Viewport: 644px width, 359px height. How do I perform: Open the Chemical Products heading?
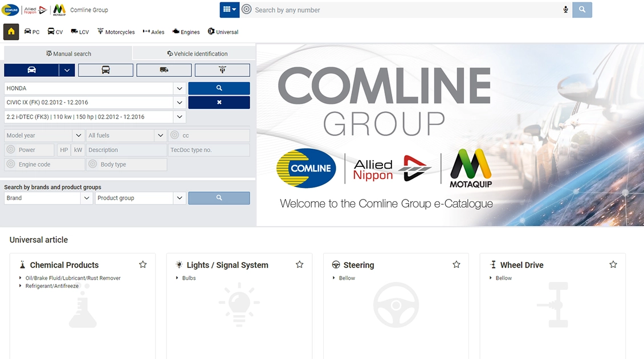[64, 265]
